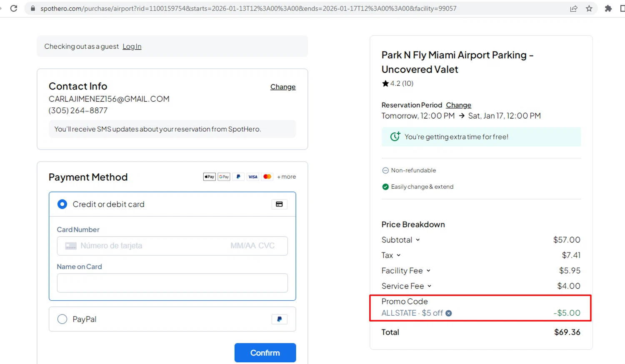Click the Log In link

coord(132,47)
